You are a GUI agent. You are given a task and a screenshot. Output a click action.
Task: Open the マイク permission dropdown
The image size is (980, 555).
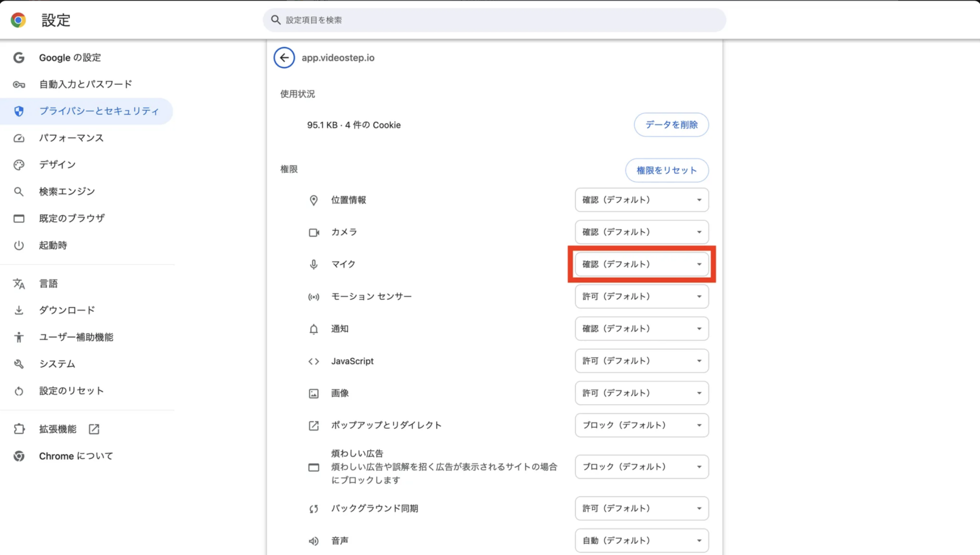641,264
